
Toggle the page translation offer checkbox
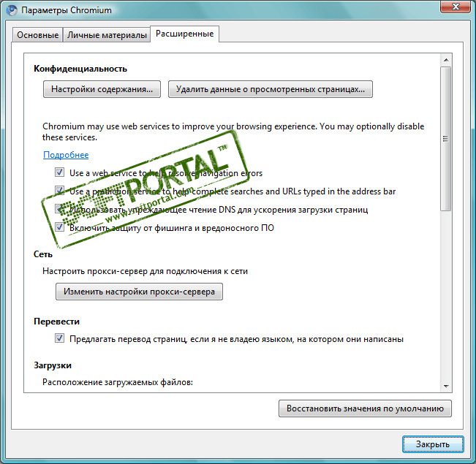click(59, 338)
